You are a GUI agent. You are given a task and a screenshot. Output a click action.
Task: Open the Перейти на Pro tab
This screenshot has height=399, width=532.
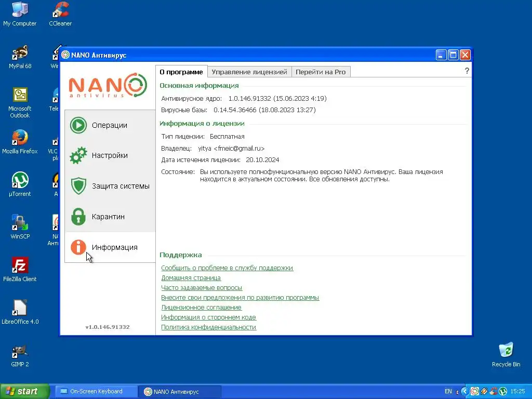click(321, 72)
